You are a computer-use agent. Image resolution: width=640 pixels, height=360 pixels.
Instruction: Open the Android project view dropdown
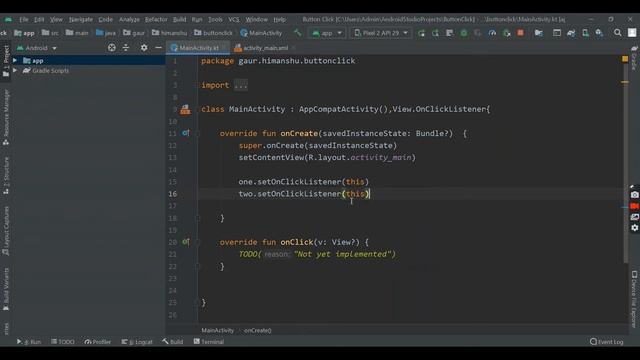(x=36, y=48)
